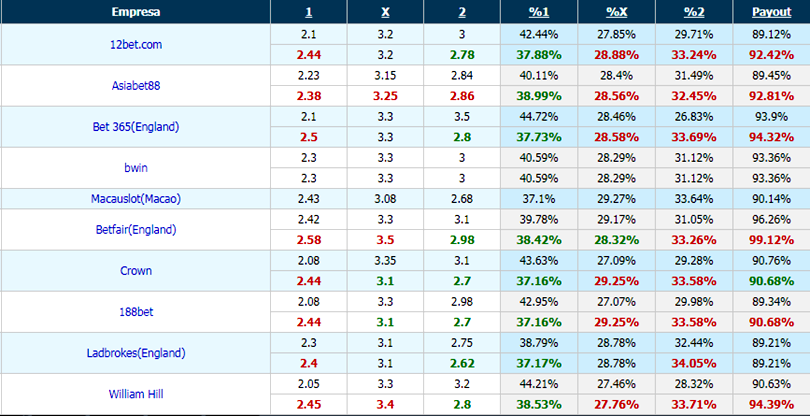Open the Macauslot(Macao) link
This screenshot has height=416, width=810.
click(x=136, y=199)
